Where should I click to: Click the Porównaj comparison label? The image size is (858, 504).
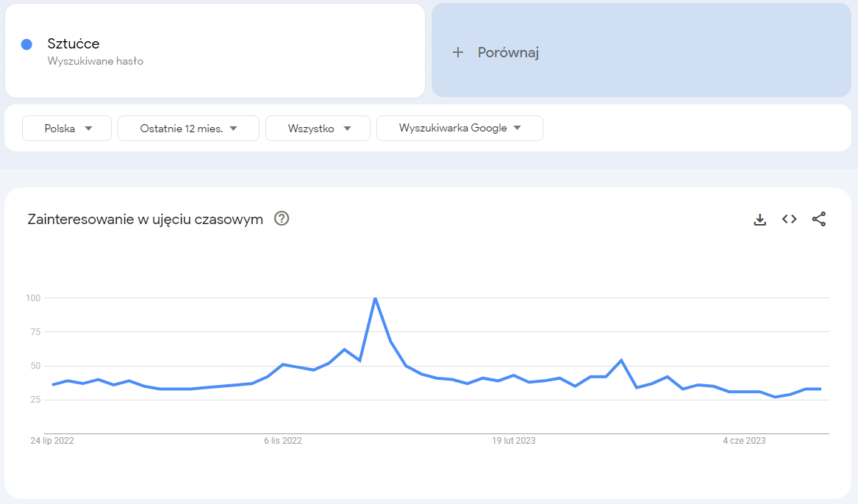[509, 52]
